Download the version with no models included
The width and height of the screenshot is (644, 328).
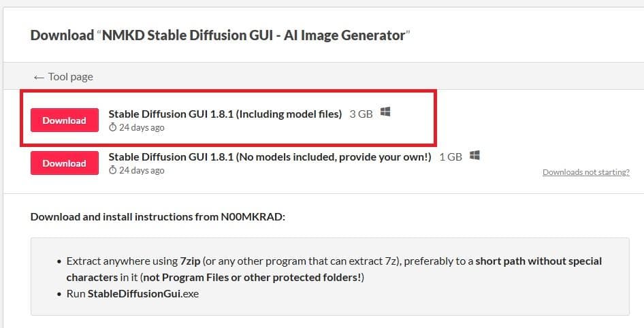click(64, 163)
